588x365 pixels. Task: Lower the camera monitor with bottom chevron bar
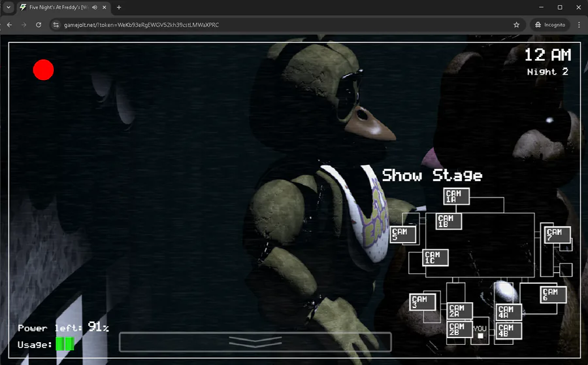[255, 342]
